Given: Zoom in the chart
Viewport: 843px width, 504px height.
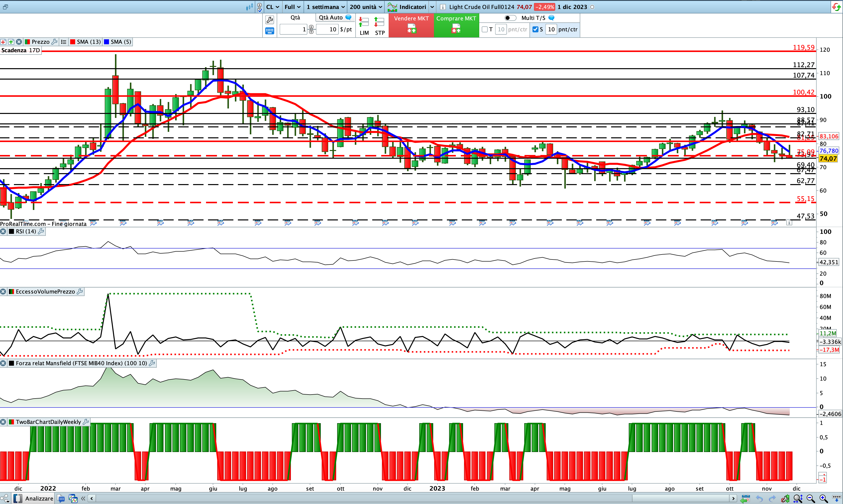Looking at the screenshot, I should point(823,499).
